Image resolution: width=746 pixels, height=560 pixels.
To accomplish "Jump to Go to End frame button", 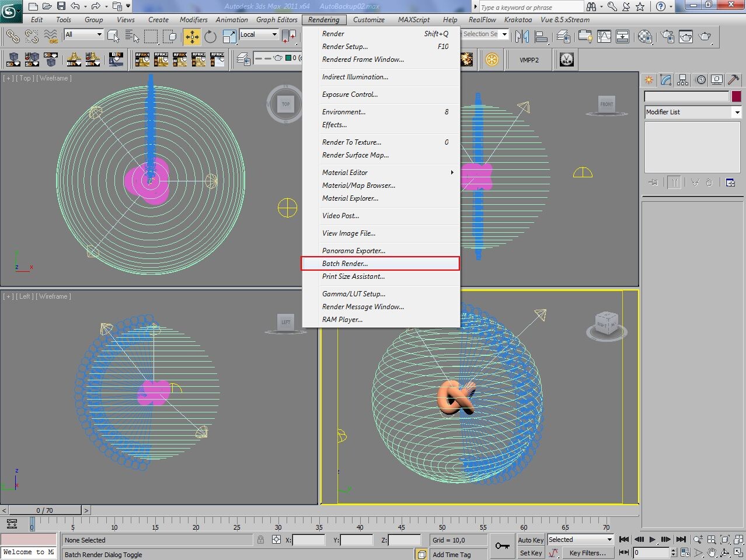I will [x=681, y=540].
